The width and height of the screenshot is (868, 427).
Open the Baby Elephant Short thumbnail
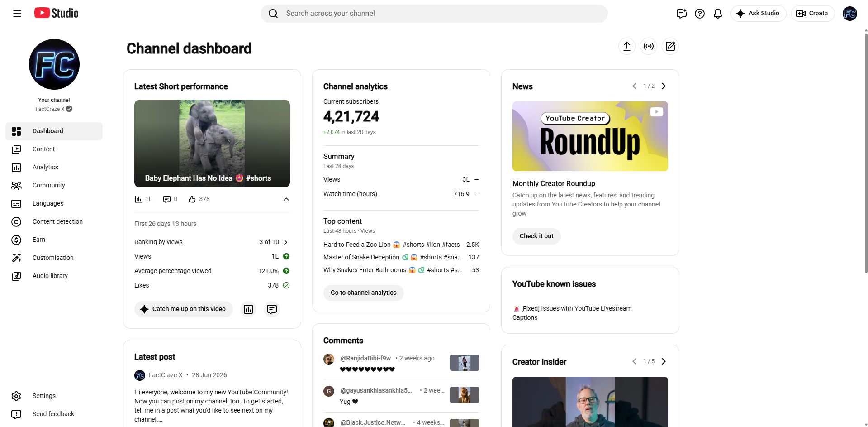212,144
